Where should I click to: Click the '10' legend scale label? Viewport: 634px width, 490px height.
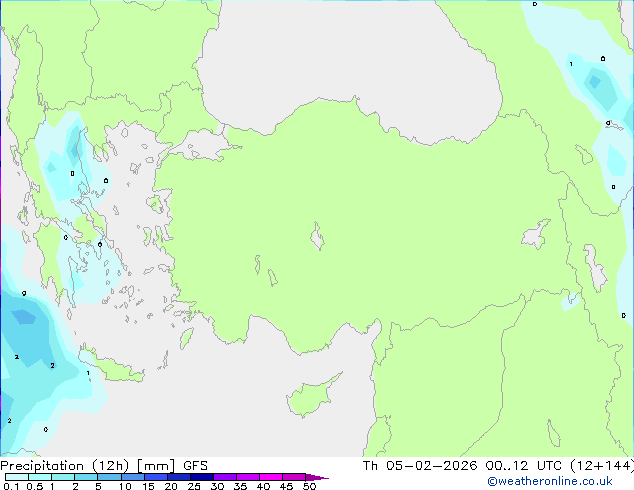click(125, 486)
